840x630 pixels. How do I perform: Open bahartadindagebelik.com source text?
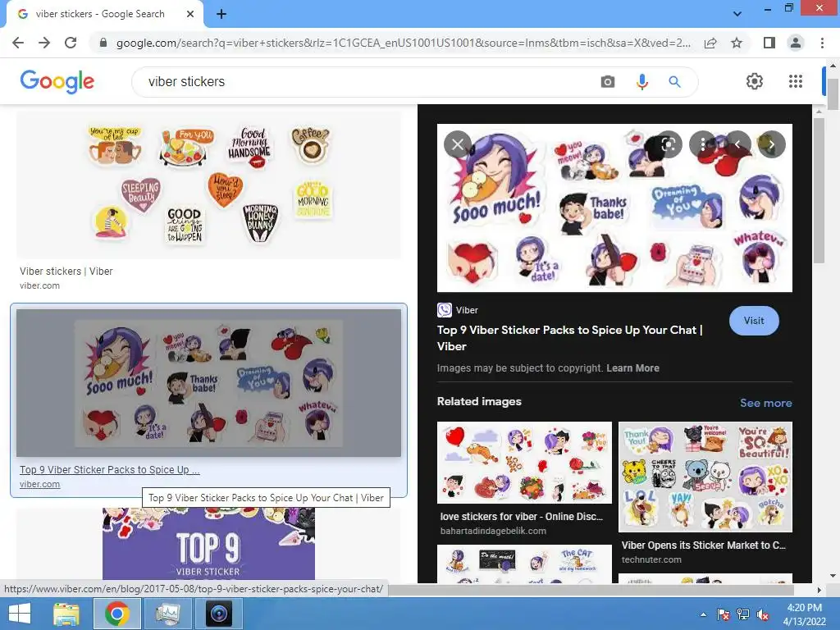[x=493, y=531]
